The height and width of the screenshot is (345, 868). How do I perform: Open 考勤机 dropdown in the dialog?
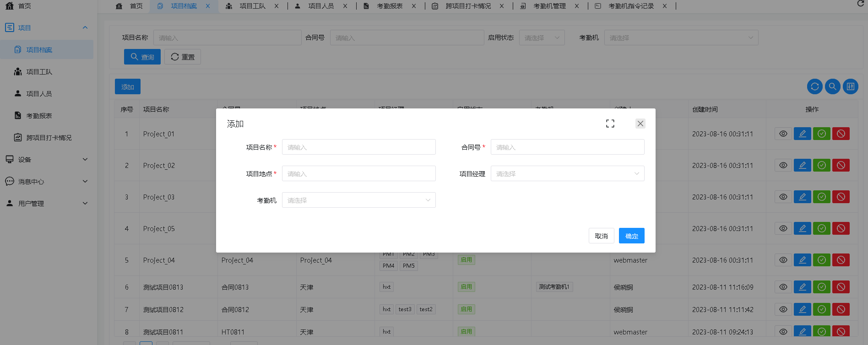click(359, 200)
